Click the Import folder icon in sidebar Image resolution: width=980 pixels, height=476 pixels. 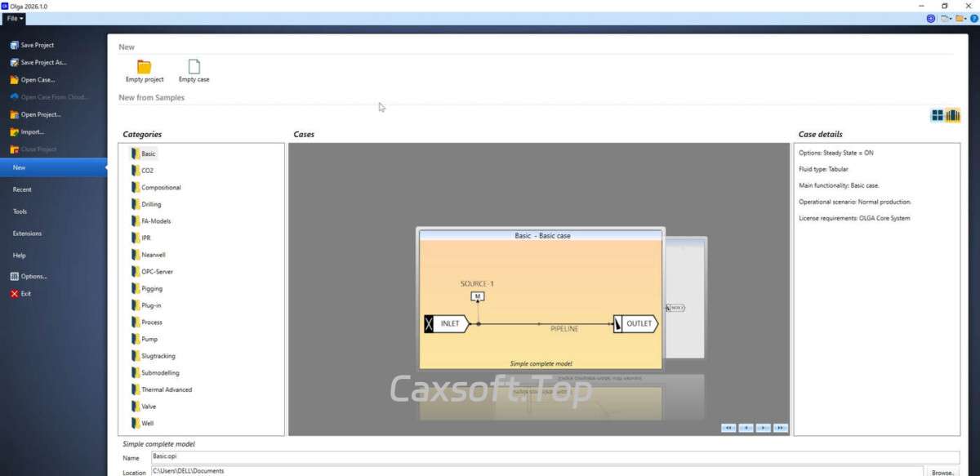click(x=14, y=132)
